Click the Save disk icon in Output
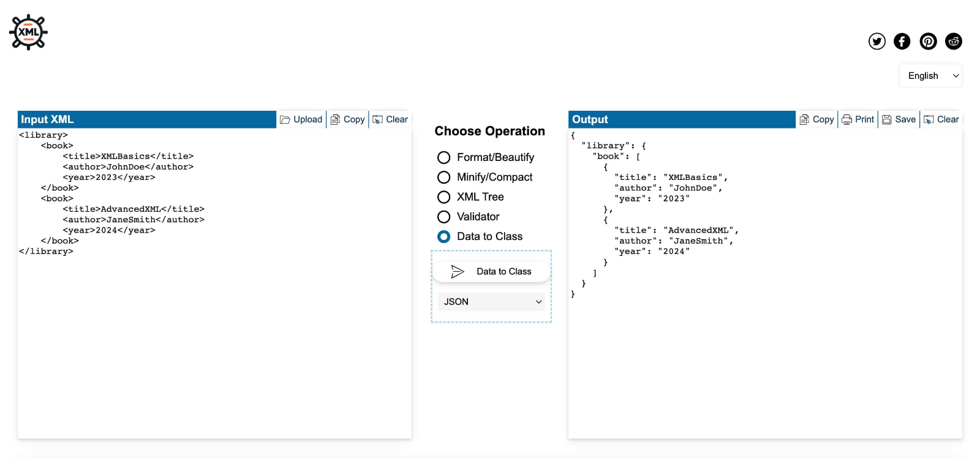Screen dimensions: 980x459 coord(886,119)
